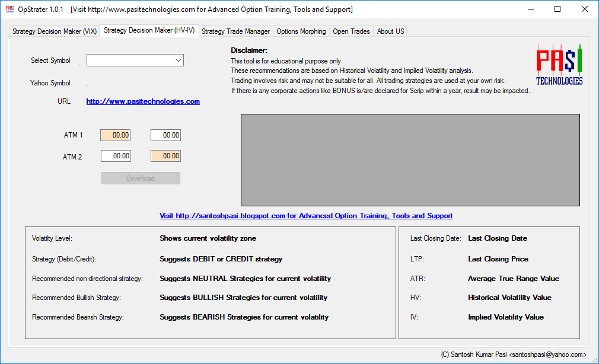Click 'Historical Volatility Value' text
Screen dimensions: 599x364
point(509,298)
